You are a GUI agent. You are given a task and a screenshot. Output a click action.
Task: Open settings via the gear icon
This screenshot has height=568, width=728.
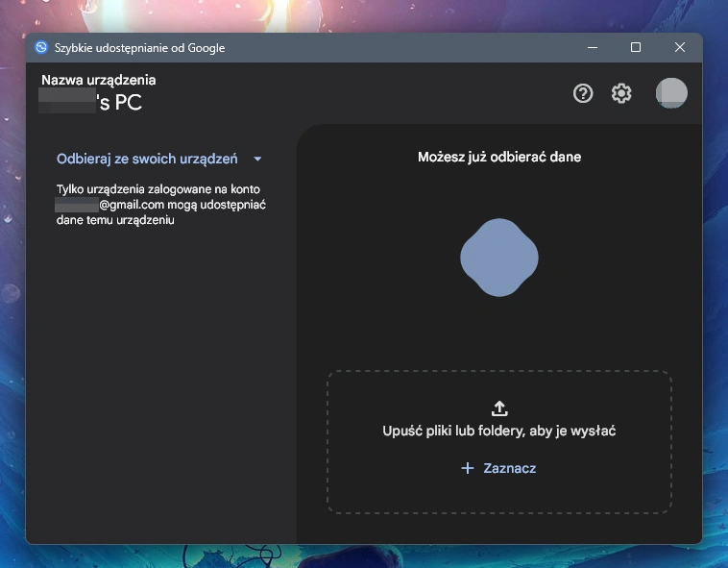pyautogui.click(x=621, y=93)
